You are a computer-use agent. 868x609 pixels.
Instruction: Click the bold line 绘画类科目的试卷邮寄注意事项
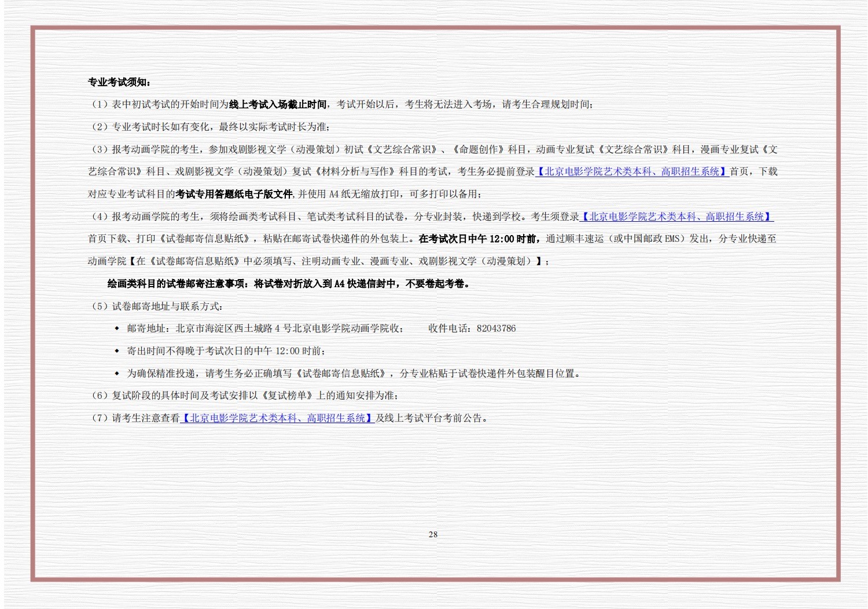coord(288,284)
